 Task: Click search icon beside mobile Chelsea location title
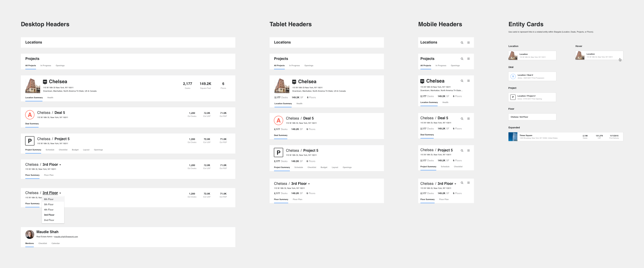click(462, 81)
